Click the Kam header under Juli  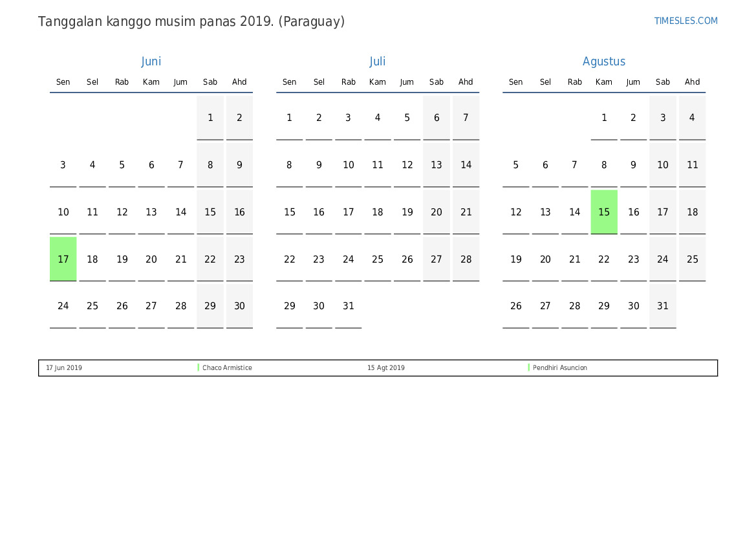pyautogui.click(x=378, y=82)
